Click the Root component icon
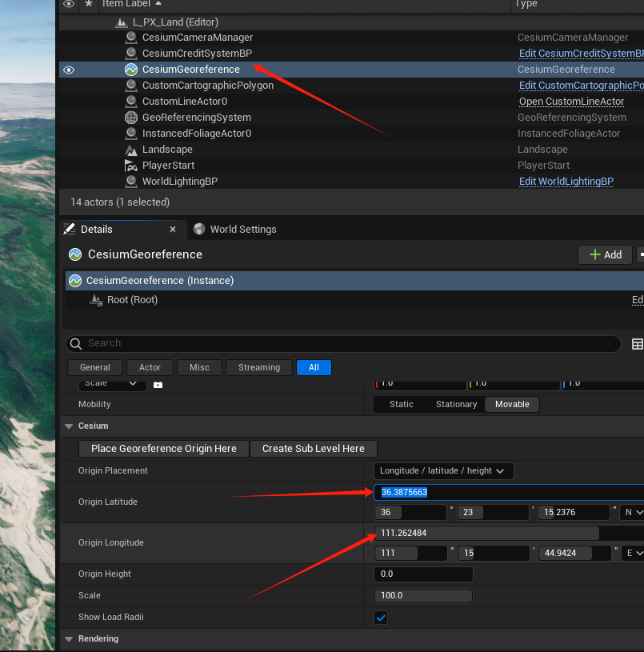The width and height of the screenshot is (644, 652). [x=97, y=300]
